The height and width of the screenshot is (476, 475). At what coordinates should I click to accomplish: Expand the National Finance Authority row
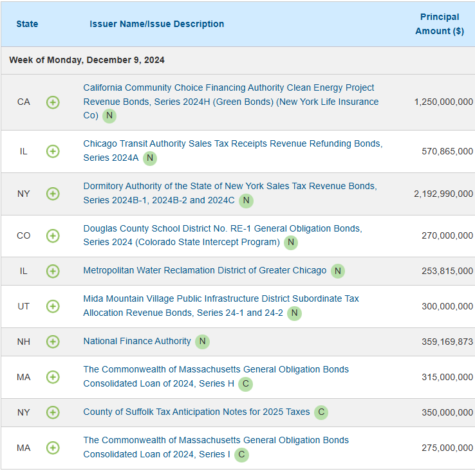53,342
